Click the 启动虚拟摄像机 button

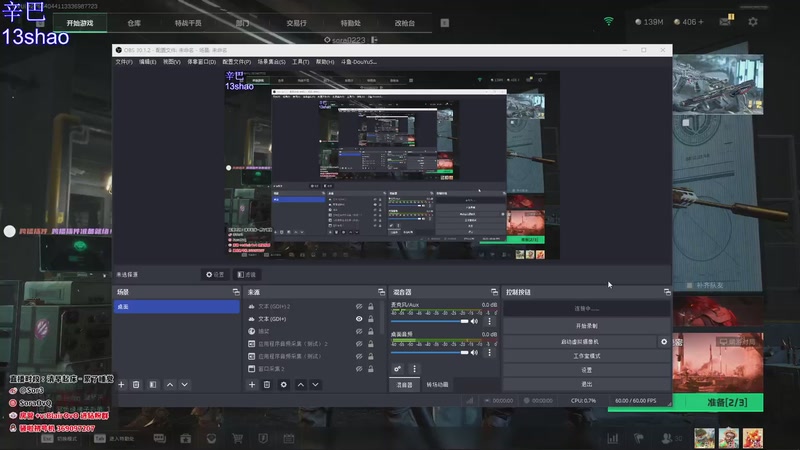(x=580, y=342)
